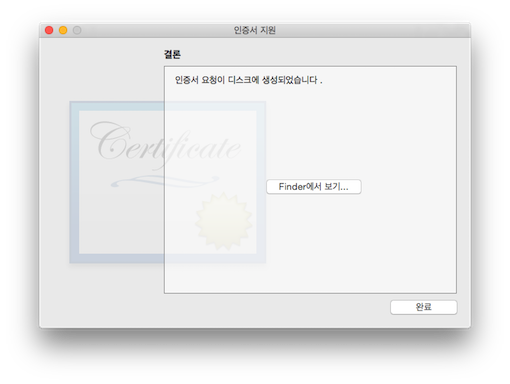Click the 인증서 지원 window title text
This screenshot has width=510, height=384.
coord(255,30)
